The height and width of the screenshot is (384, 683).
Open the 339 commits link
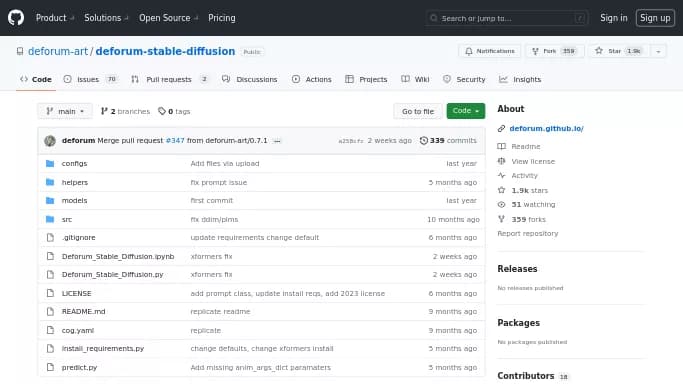tap(448, 141)
